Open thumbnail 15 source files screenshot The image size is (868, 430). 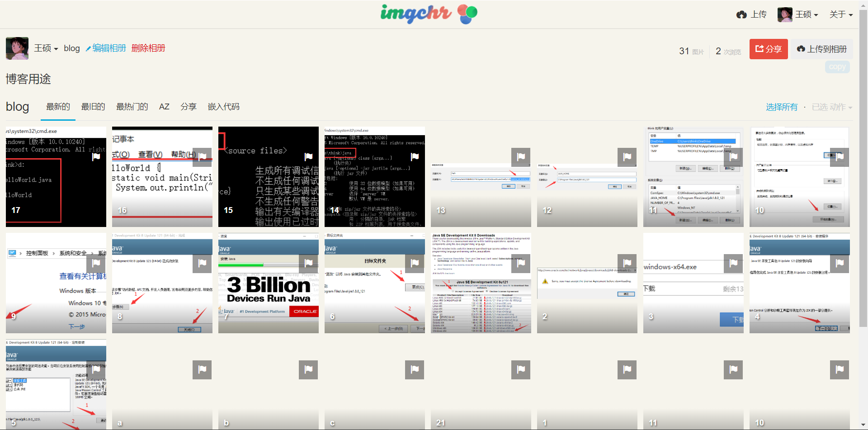269,177
